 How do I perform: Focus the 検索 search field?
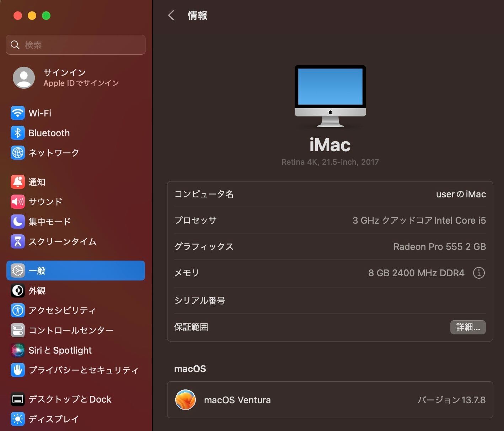[76, 45]
